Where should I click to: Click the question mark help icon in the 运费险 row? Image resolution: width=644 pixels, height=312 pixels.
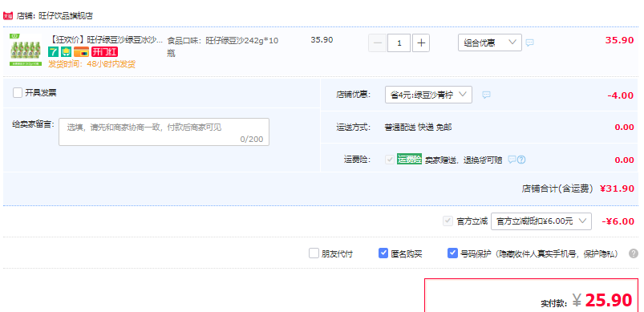click(521, 160)
